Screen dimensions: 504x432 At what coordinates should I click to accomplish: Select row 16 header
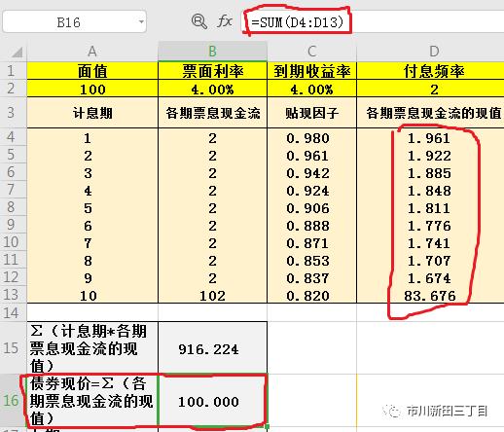coord(13,401)
